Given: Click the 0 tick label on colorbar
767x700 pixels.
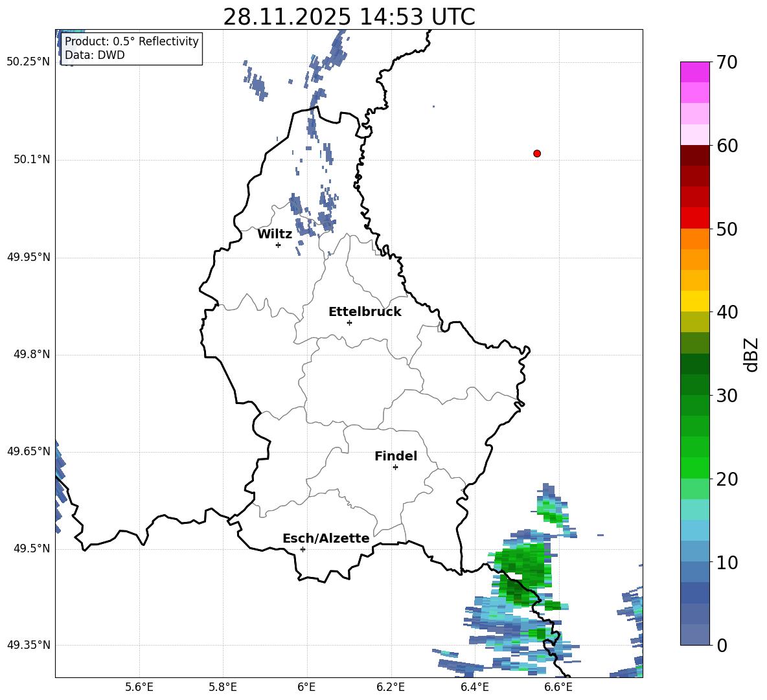Looking at the screenshot, I should click(722, 645).
